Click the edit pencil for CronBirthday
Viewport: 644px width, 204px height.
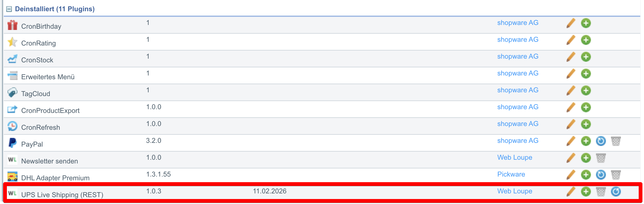coord(570,23)
